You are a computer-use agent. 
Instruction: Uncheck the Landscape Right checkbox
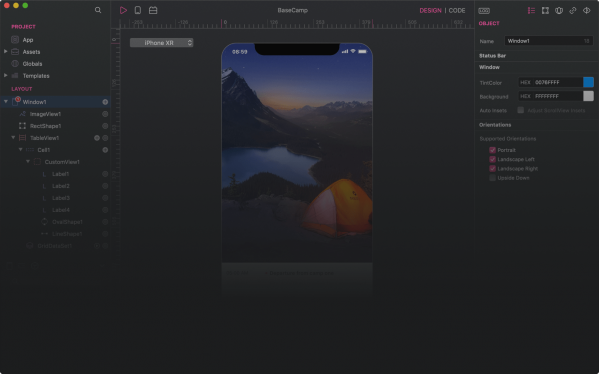pos(492,168)
